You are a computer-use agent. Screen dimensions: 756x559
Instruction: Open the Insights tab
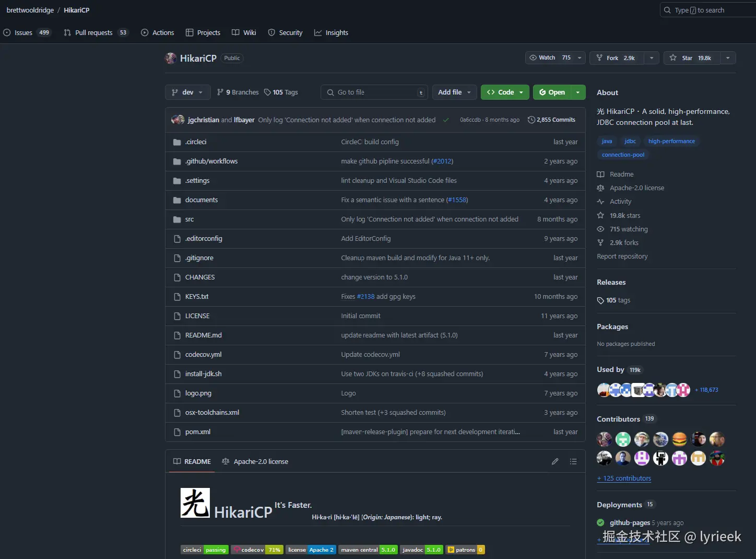(x=331, y=32)
